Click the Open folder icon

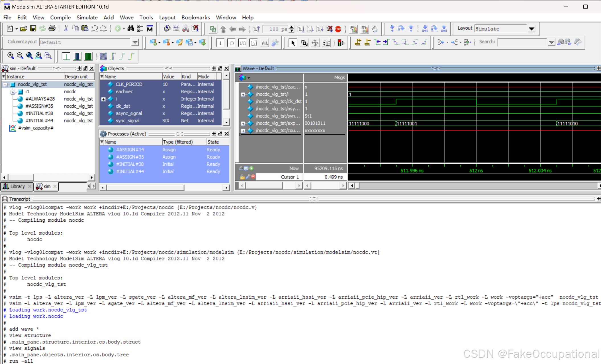click(24, 28)
